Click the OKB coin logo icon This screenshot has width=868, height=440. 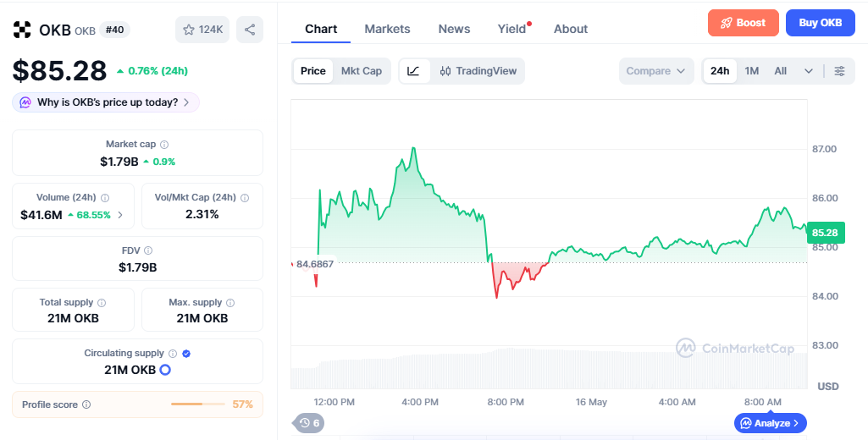tap(22, 30)
